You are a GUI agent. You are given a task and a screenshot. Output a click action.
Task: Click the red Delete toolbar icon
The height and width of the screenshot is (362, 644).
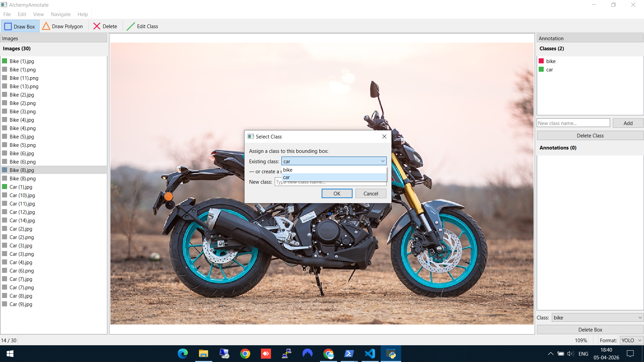pos(97,26)
